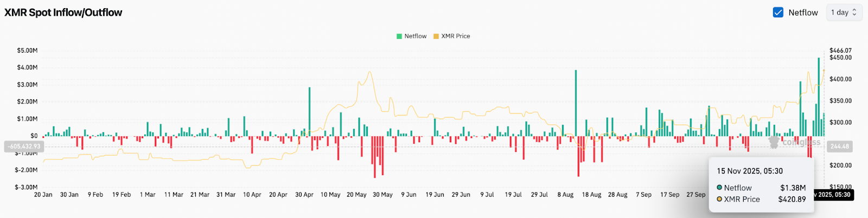Viewport: 868px width, 218px height.
Task: Click the tall green bar near 30 Apr
Action: pos(309,111)
